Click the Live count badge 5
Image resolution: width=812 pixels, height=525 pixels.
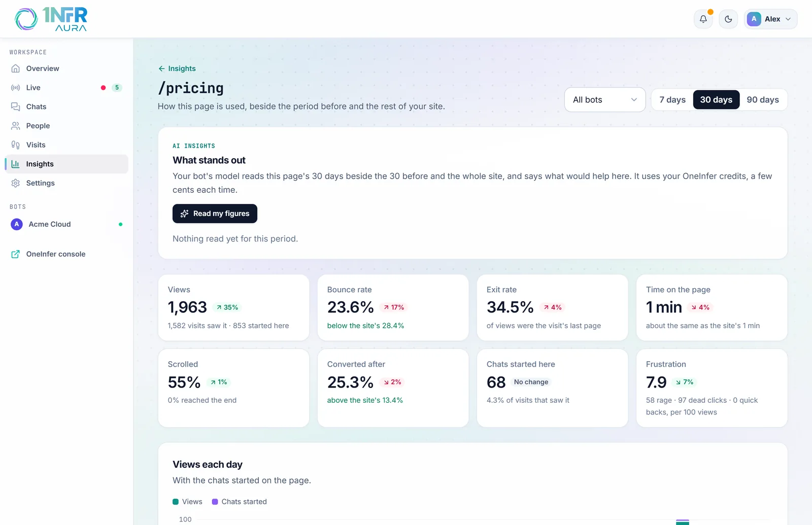point(117,88)
